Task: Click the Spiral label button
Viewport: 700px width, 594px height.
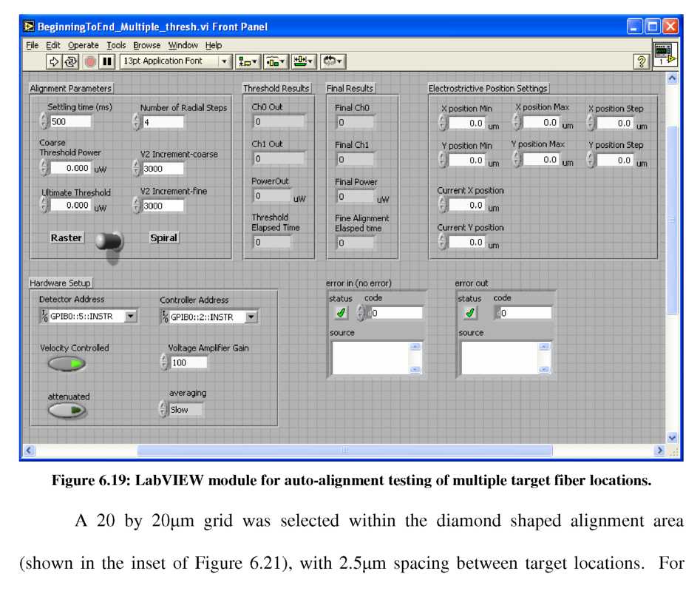Action: (164, 237)
